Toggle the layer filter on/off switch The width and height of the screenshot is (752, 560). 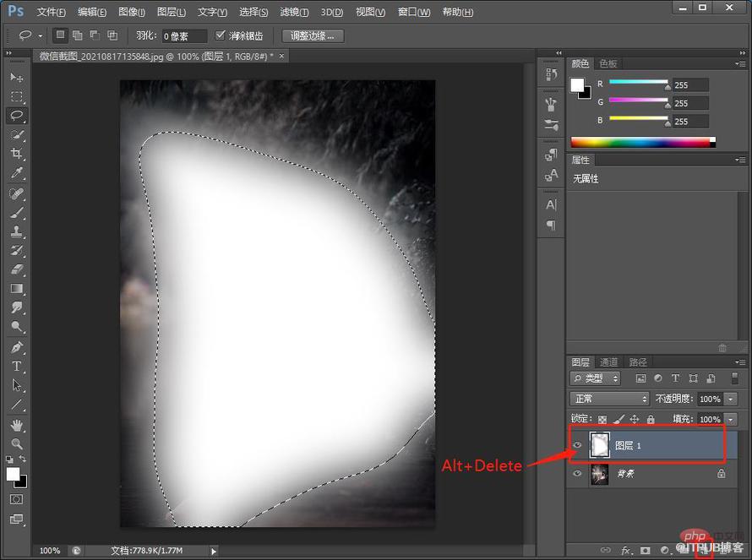[x=734, y=378]
